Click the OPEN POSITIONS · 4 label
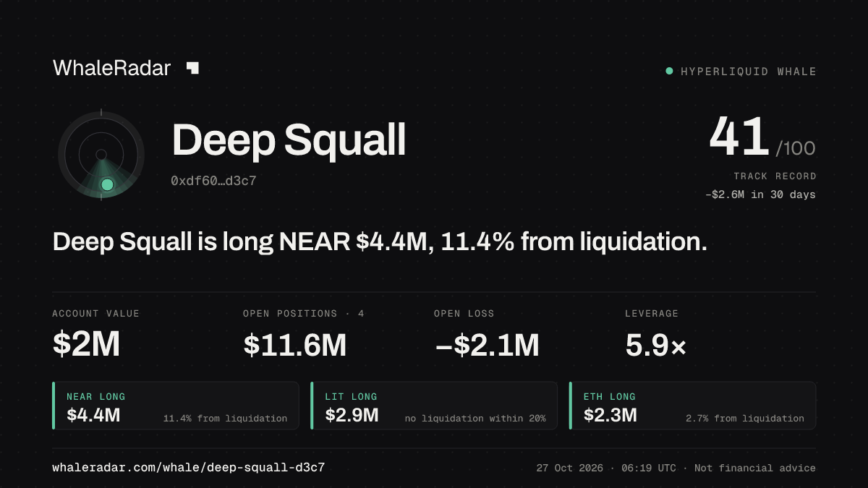Image resolution: width=868 pixels, height=488 pixels. (304, 314)
